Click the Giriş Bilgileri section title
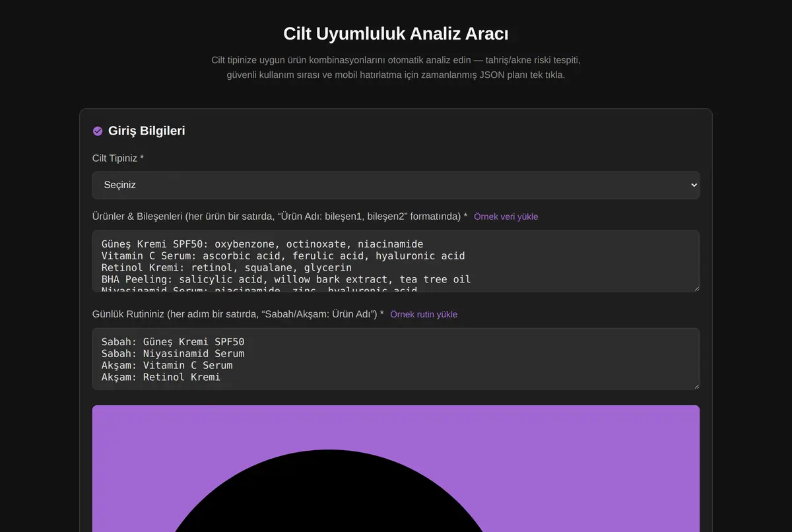 147,131
